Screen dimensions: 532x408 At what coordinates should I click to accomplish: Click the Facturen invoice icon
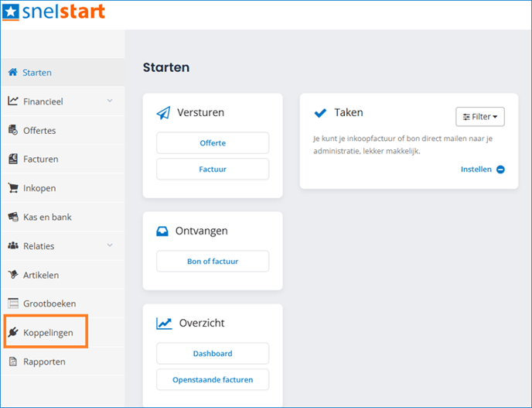pos(12,159)
